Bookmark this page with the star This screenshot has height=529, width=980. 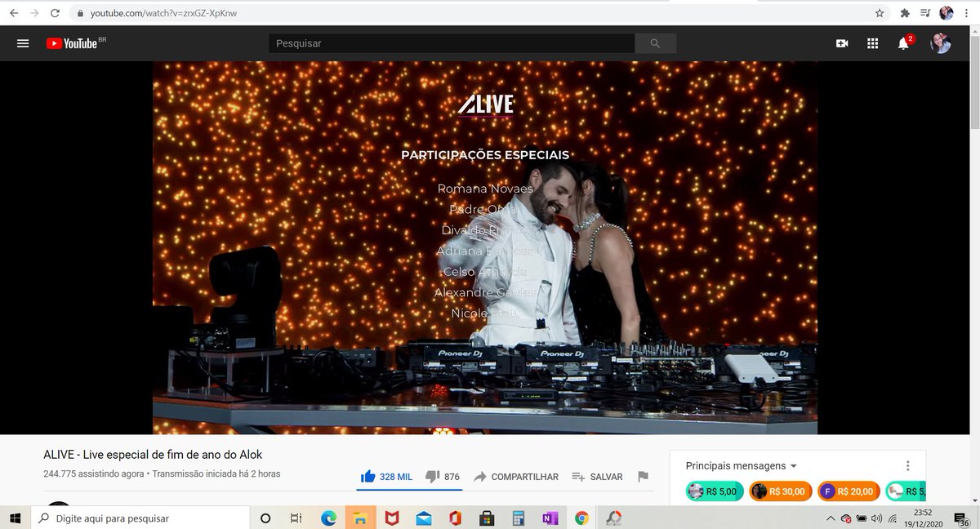click(880, 13)
